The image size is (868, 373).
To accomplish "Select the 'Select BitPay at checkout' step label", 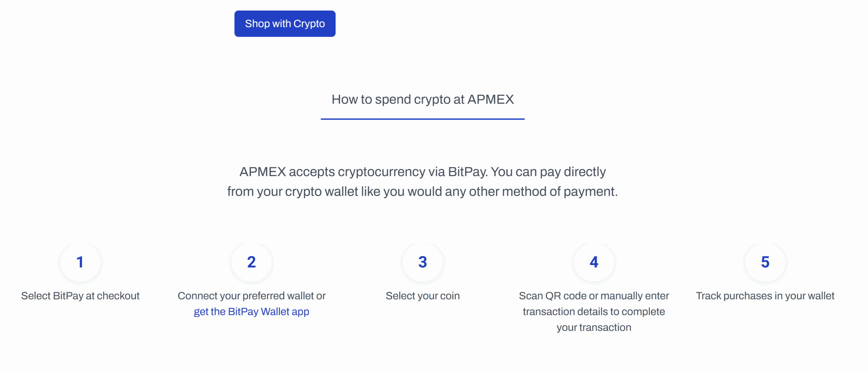I will (x=80, y=296).
